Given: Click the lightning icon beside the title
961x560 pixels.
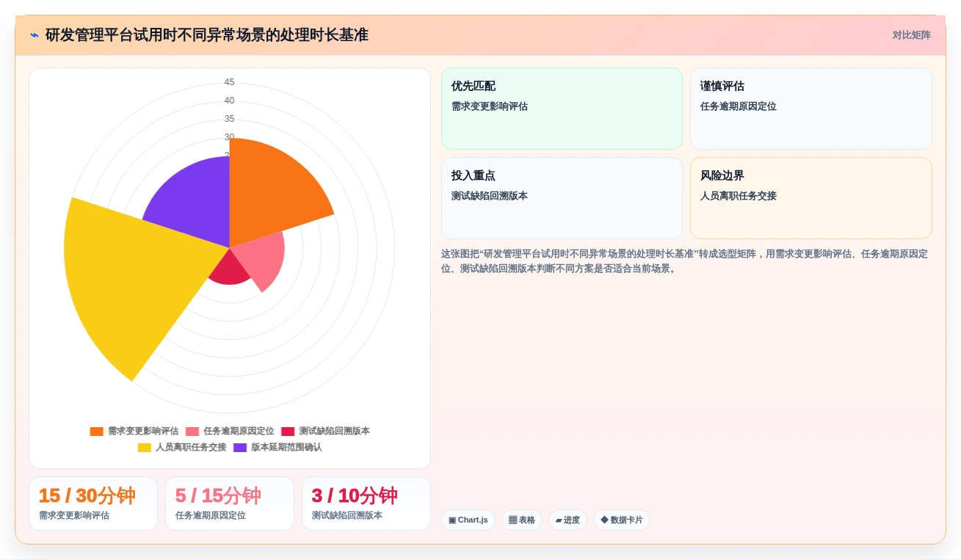Looking at the screenshot, I should point(35,35).
